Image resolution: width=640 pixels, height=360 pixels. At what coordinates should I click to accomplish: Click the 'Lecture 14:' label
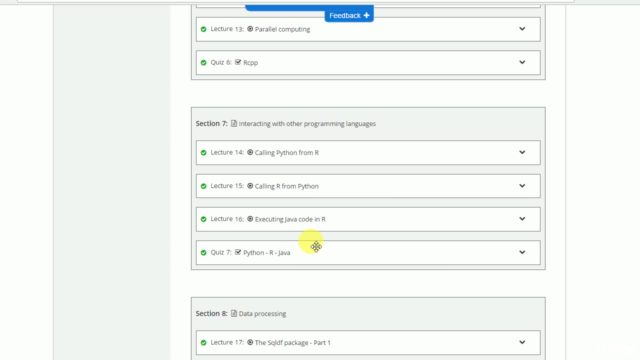(227, 152)
